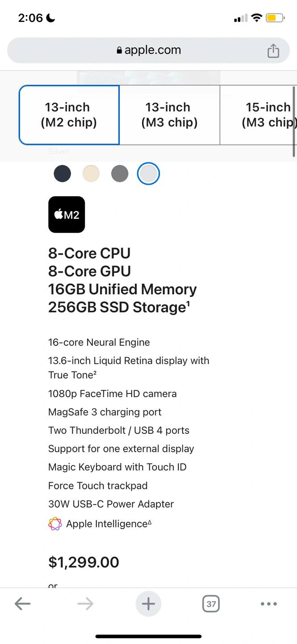The image size is (297, 644).
Task: Tap the forward arrow button
Action: point(85,604)
